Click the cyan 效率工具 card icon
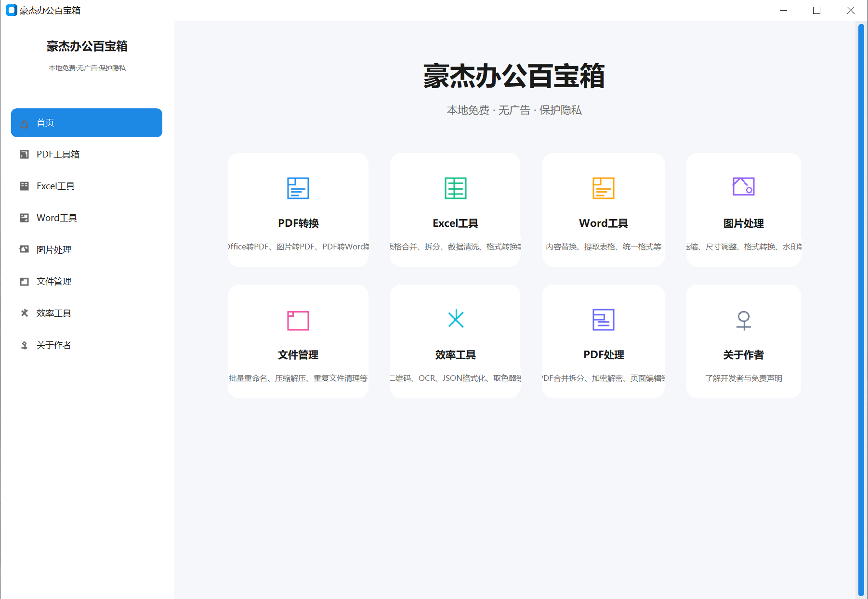The width and height of the screenshot is (868, 599). click(456, 319)
